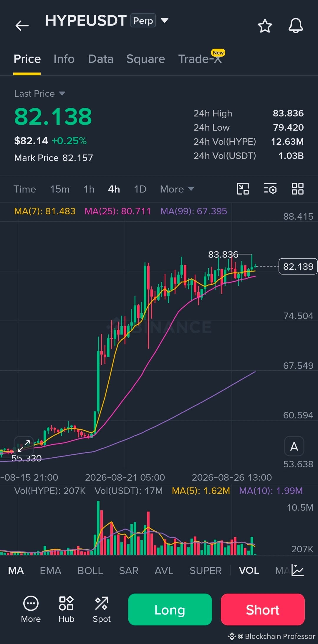The height and width of the screenshot is (644, 318).
Task: Select the Time chart interval
Action: [25, 189]
